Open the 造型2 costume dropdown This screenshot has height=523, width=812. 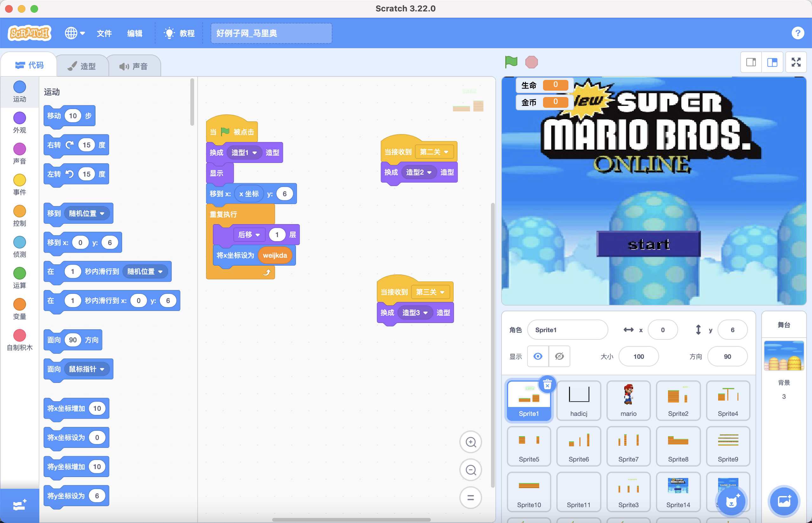point(419,172)
